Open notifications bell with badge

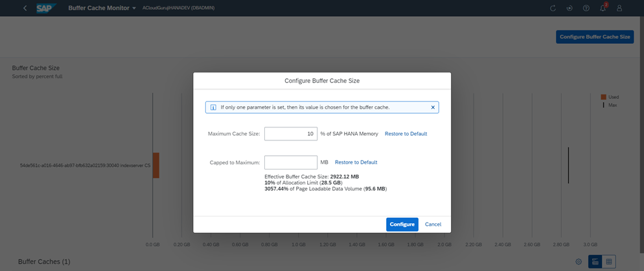point(603,8)
